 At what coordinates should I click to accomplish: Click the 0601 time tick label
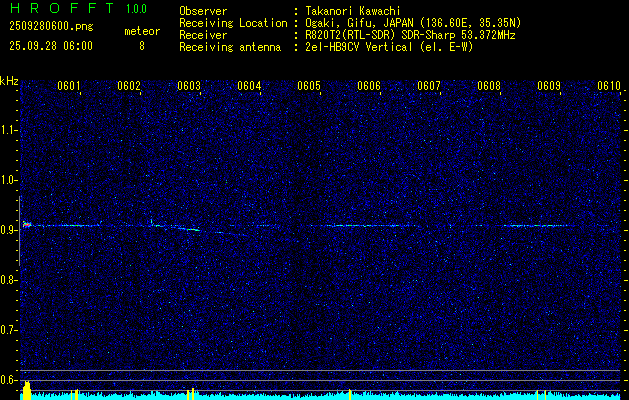[69, 86]
